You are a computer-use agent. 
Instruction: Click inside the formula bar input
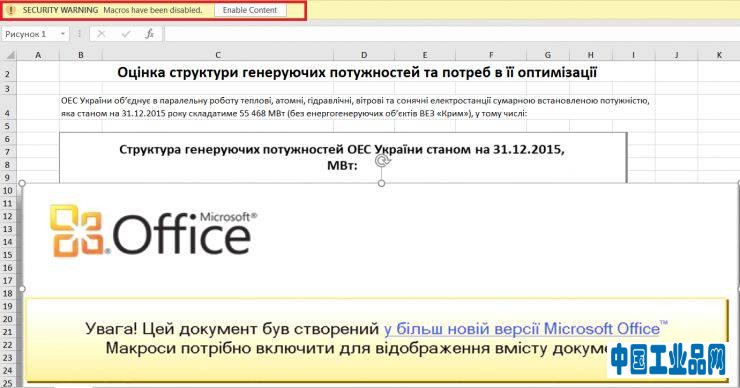[451, 34]
